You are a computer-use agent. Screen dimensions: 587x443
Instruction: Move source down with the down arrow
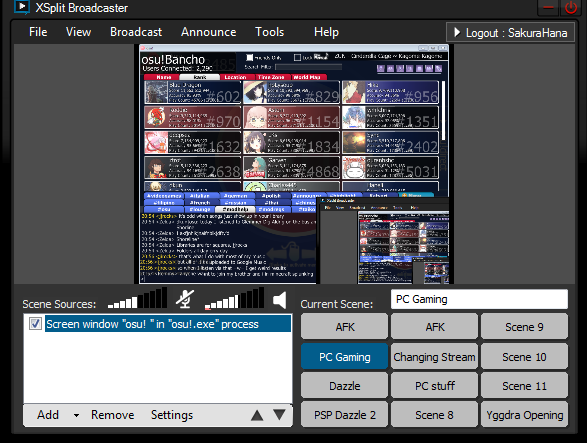pyautogui.click(x=279, y=415)
